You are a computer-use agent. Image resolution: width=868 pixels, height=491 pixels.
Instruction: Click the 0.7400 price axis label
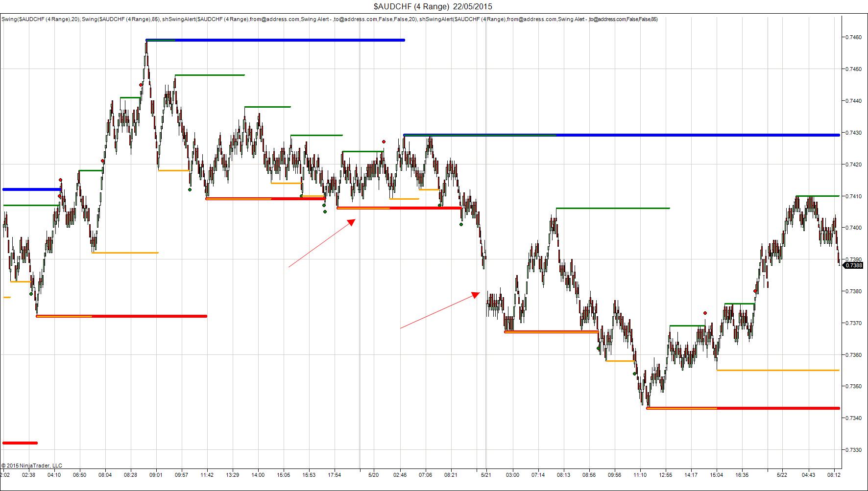(853, 228)
